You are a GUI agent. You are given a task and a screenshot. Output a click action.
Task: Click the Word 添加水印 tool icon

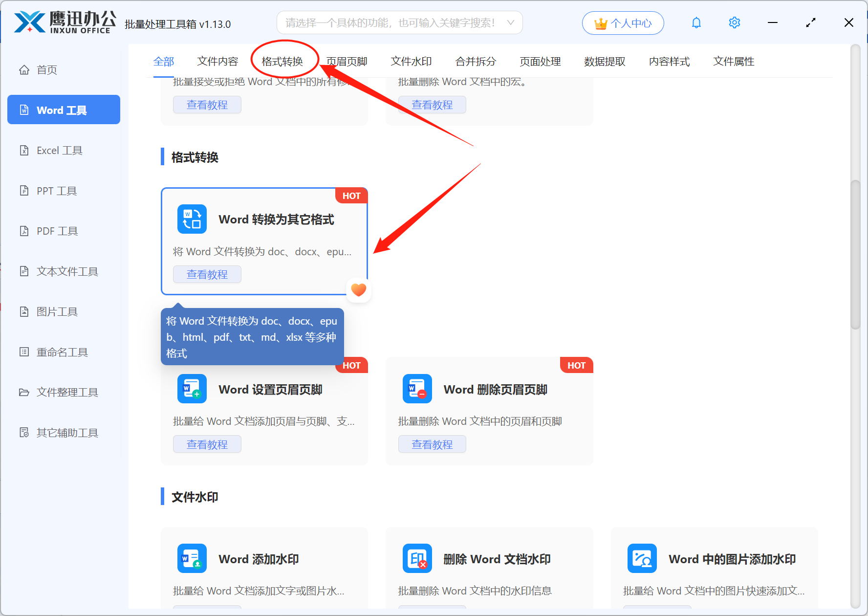pyautogui.click(x=192, y=558)
